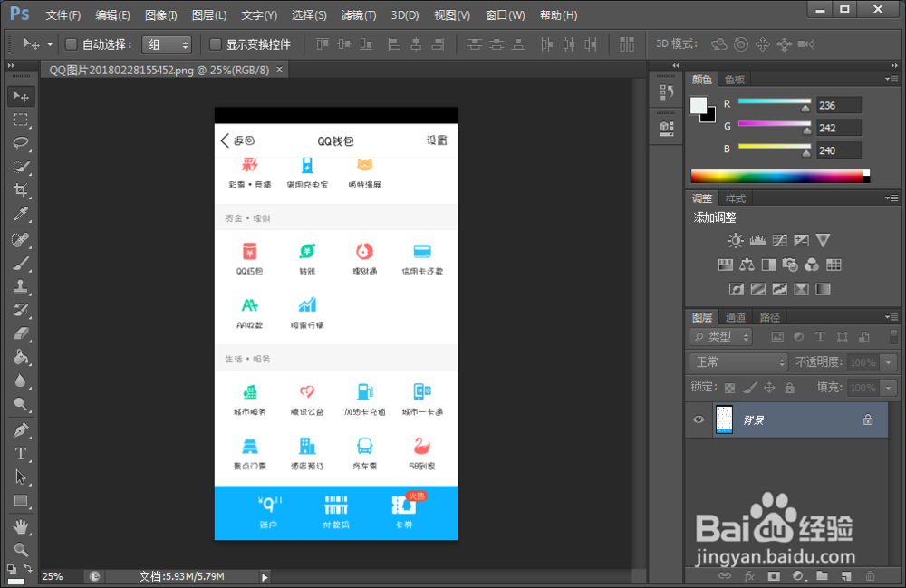Screen dimensions: 906x588
Task: Select the Dodge tool
Action: tap(21, 404)
